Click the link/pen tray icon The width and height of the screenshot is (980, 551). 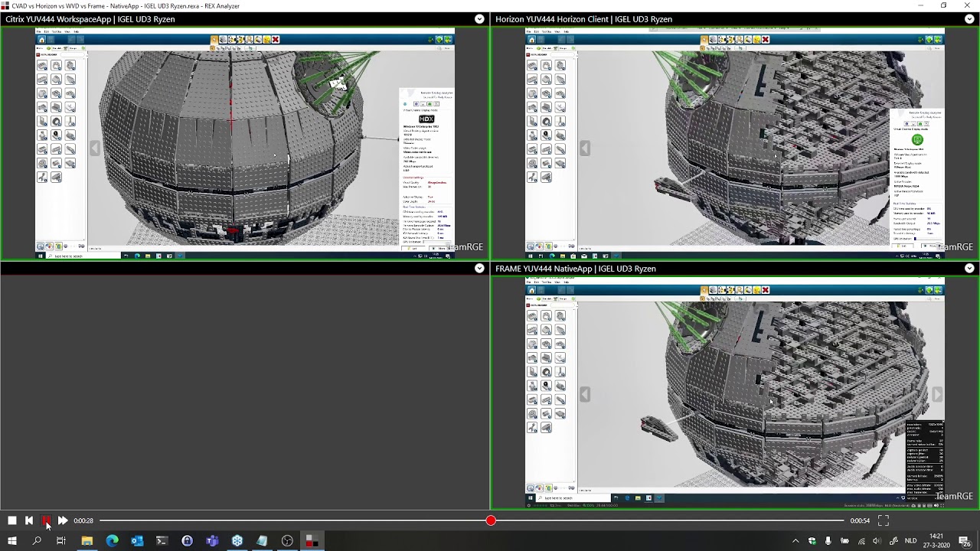click(893, 541)
